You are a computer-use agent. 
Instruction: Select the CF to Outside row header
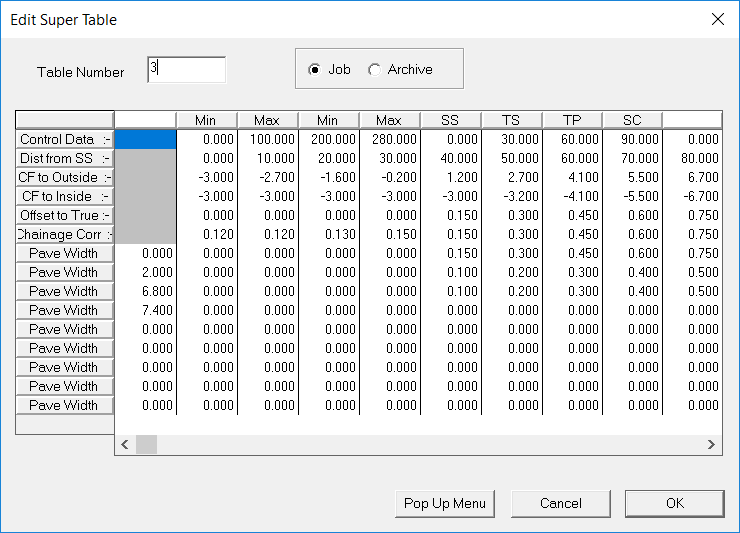(65, 178)
